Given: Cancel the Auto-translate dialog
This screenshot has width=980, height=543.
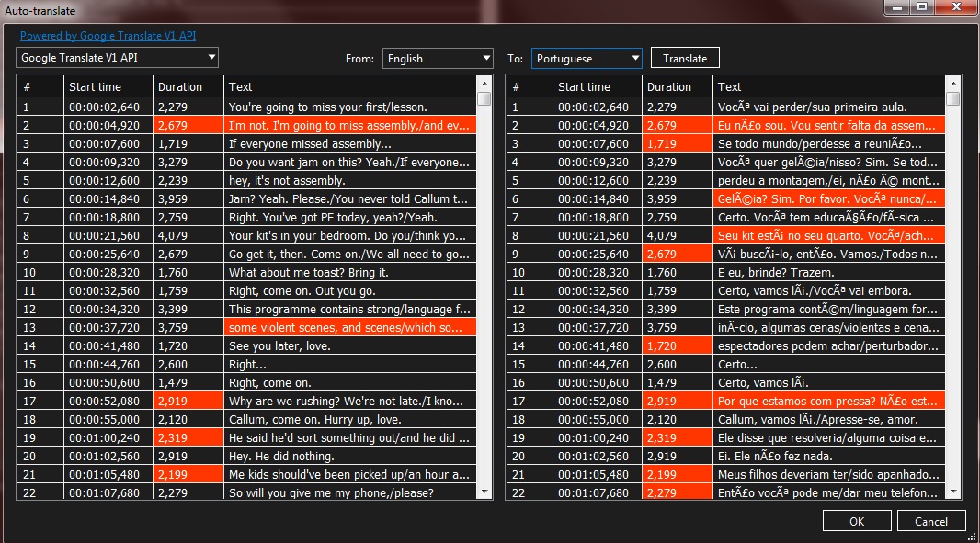Looking at the screenshot, I should pos(931,520).
